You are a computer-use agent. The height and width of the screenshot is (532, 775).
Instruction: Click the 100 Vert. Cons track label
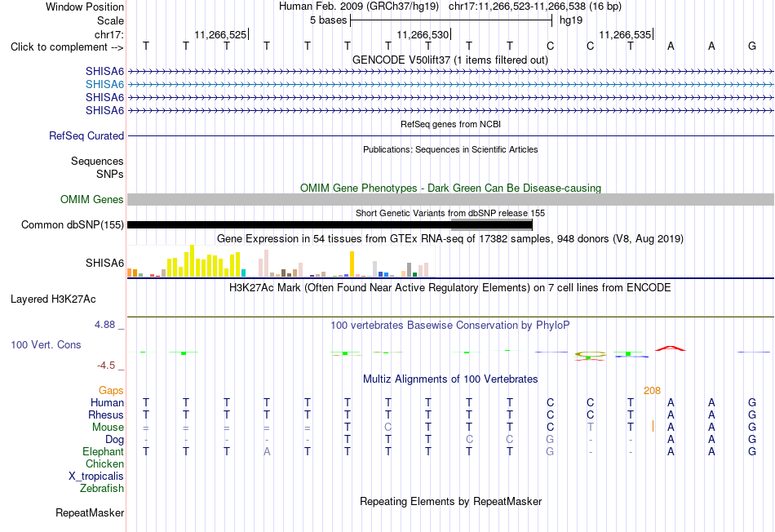[x=46, y=344]
